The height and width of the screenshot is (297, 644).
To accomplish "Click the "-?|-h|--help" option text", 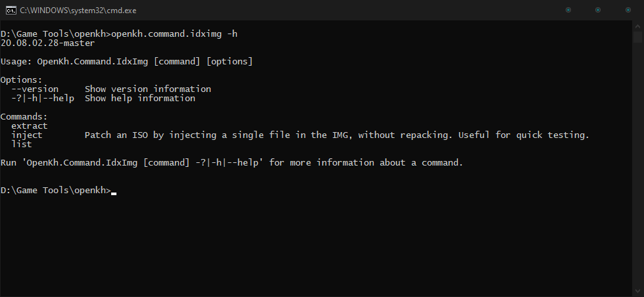I will pyautogui.click(x=43, y=98).
